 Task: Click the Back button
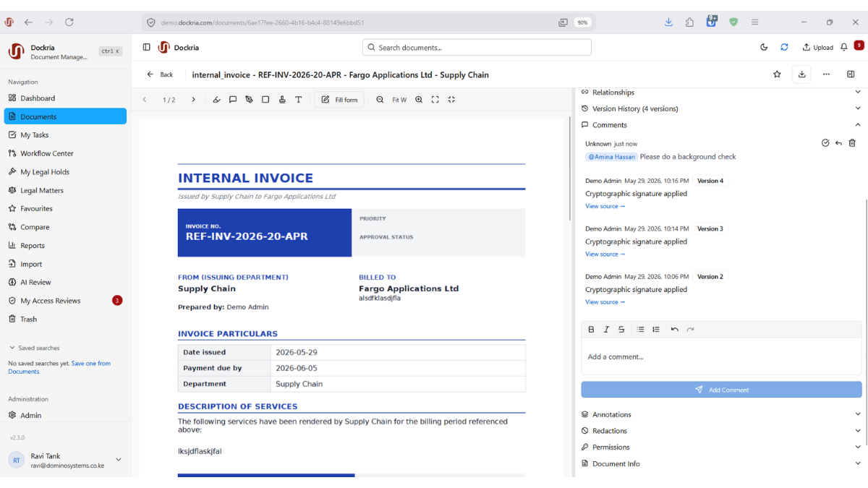160,74
